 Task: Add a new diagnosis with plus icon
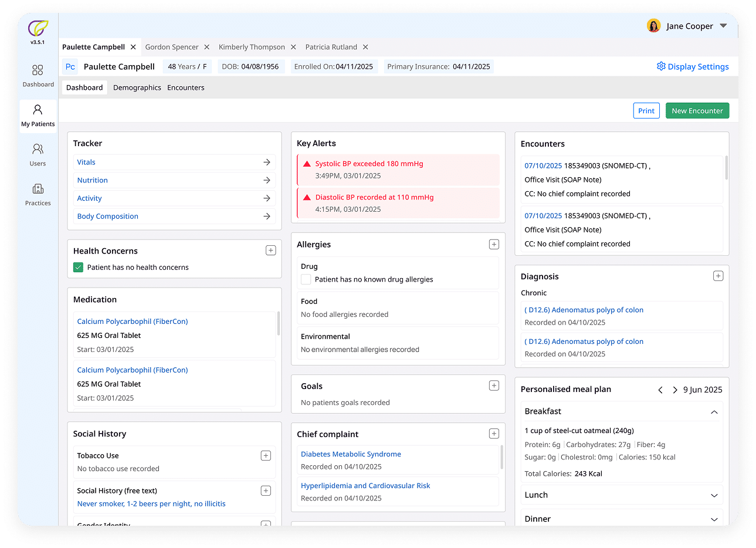point(718,276)
